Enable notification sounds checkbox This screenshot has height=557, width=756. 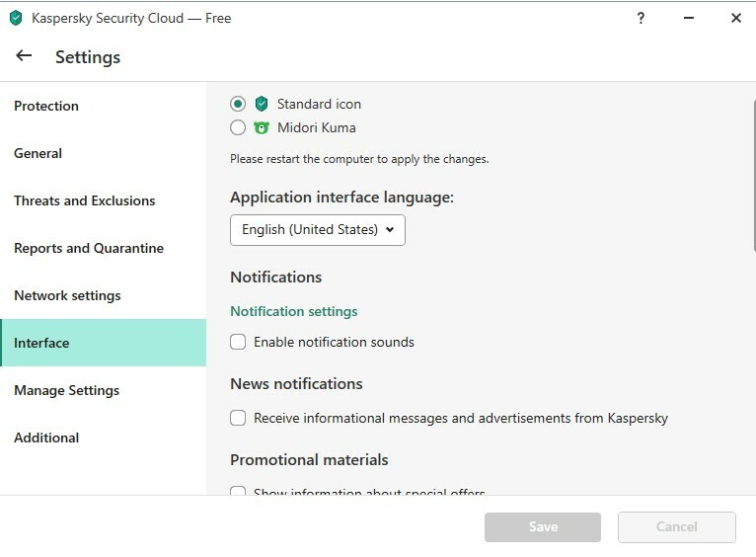click(x=238, y=342)
